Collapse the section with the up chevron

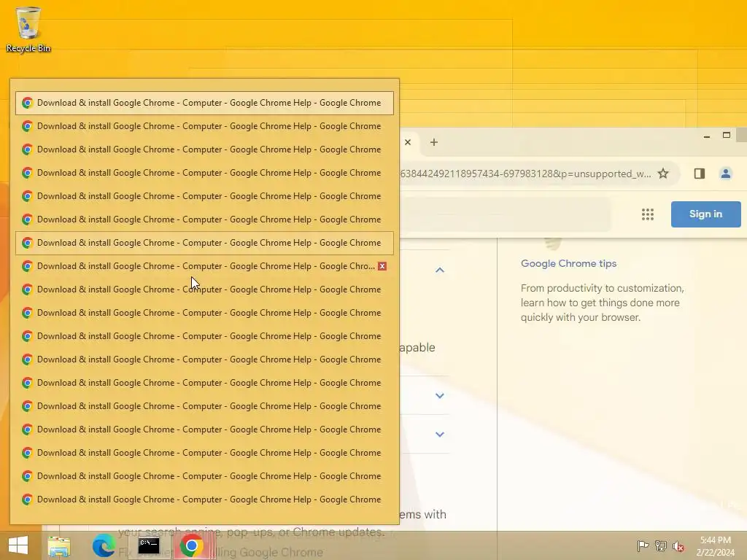pyautogui.click(x=440, y=270)
